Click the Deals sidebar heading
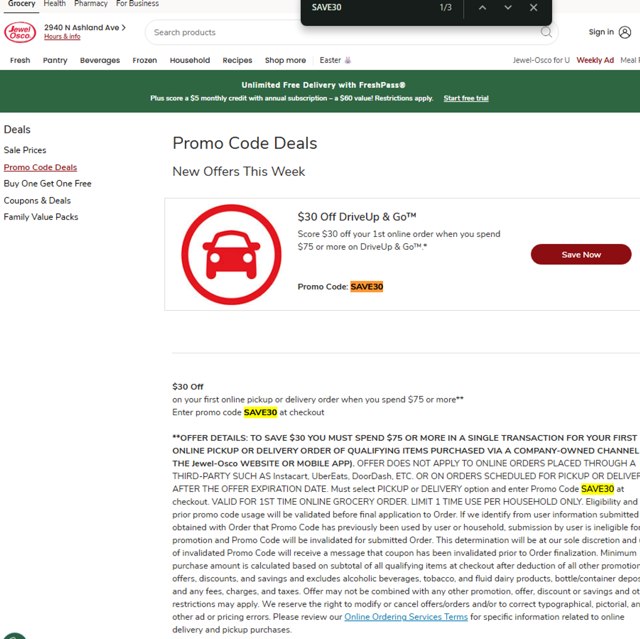640x639 pixels. [17, 129]
